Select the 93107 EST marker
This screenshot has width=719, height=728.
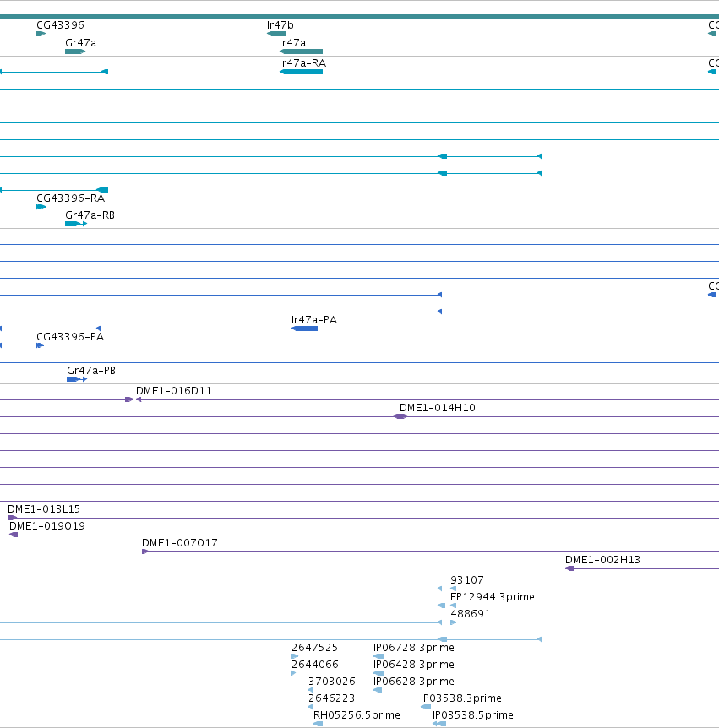[x=454, y=589]
